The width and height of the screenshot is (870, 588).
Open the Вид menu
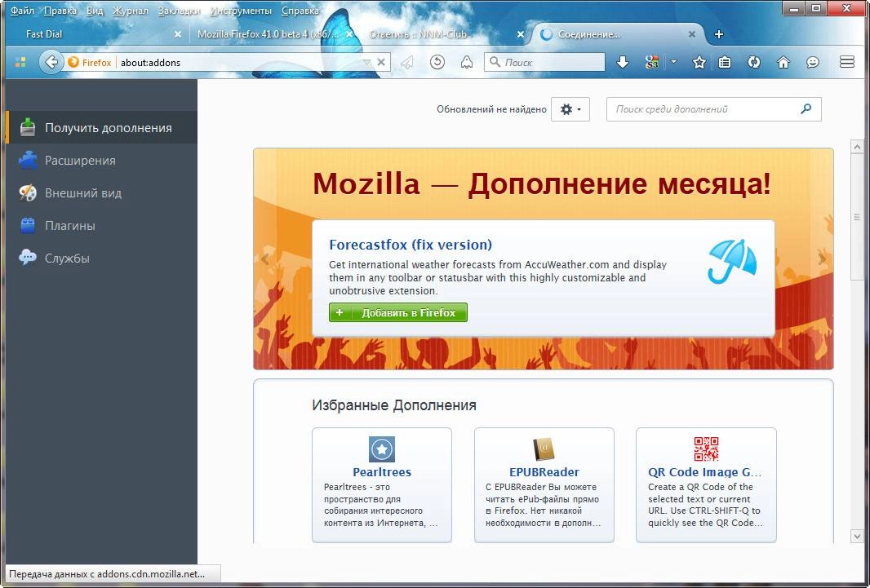click(x=95, y=11)
